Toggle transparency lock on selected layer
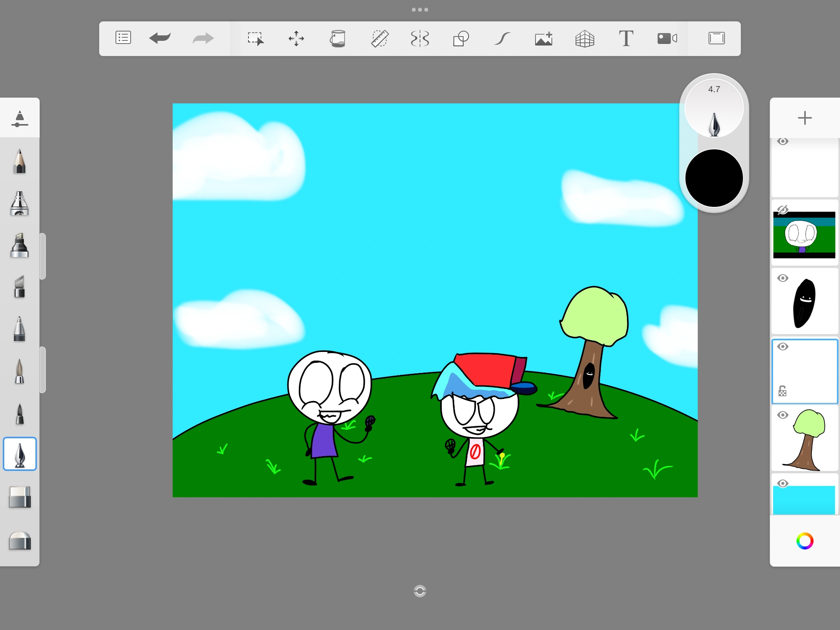 pos(782,391)
